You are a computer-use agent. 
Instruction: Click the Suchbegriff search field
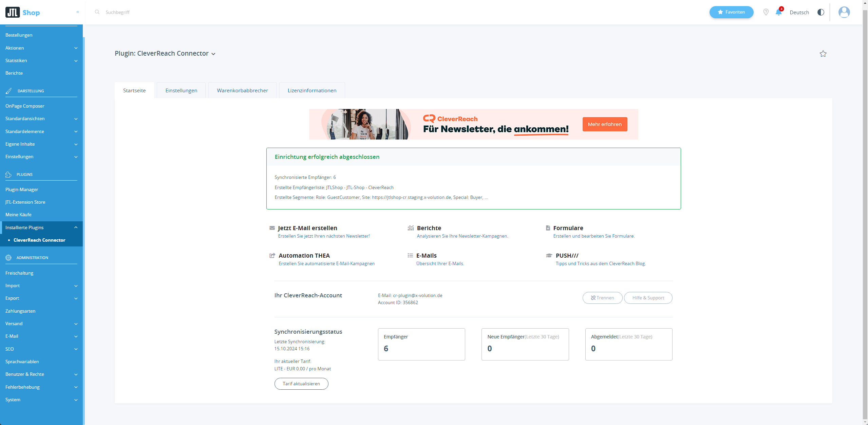point(118,12)
